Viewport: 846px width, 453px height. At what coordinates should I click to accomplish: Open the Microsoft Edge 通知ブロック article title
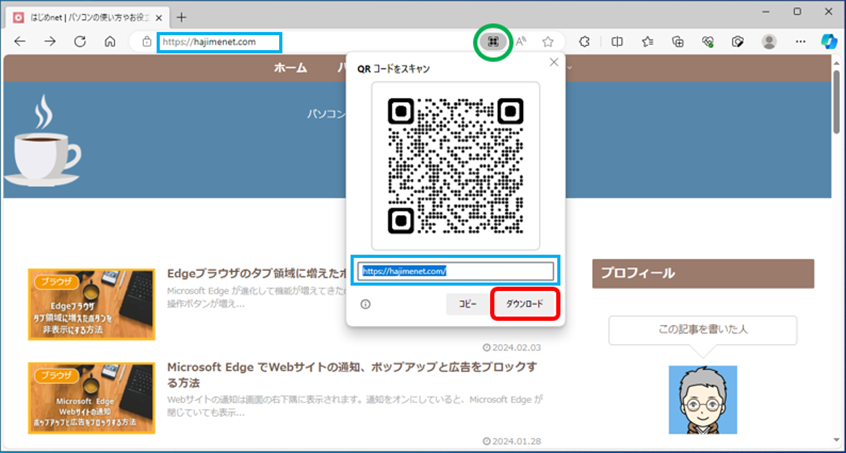click(352, 375)
